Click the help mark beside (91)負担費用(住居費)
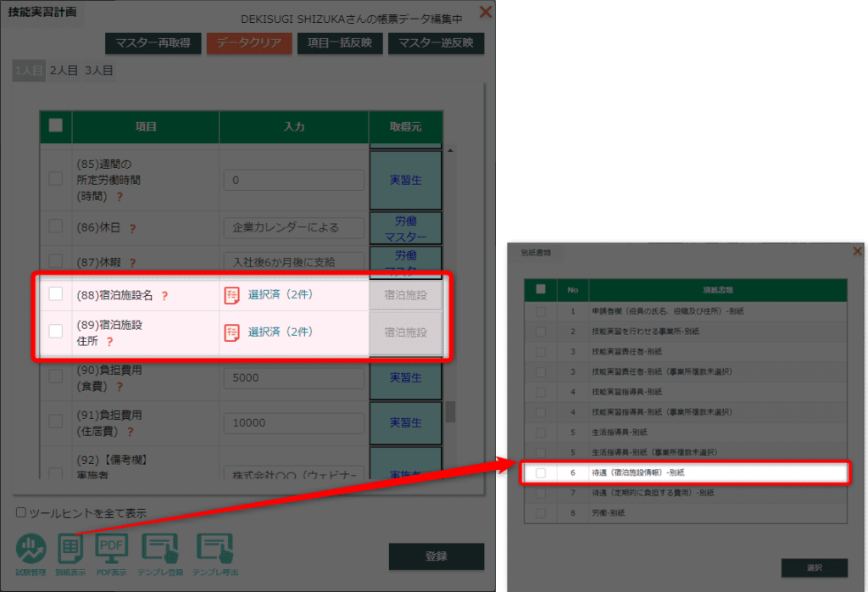868x592 pixels. [x=130, y=432]
